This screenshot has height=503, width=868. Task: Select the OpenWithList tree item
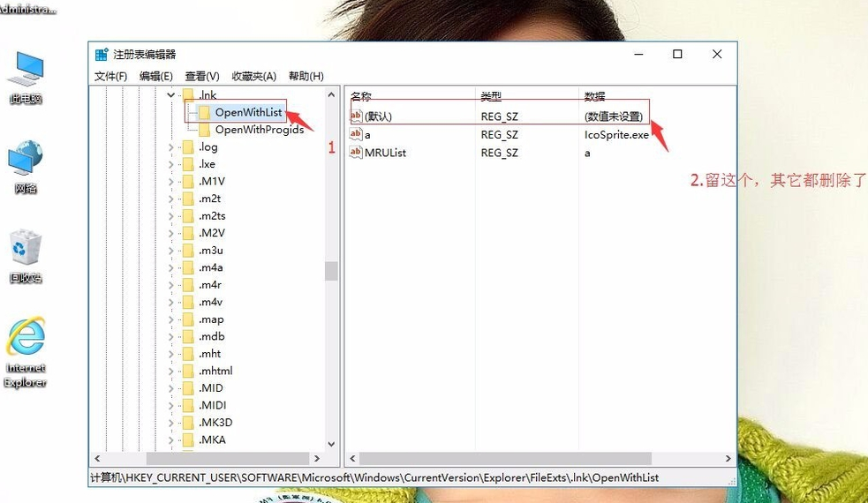tap(248, 112)
